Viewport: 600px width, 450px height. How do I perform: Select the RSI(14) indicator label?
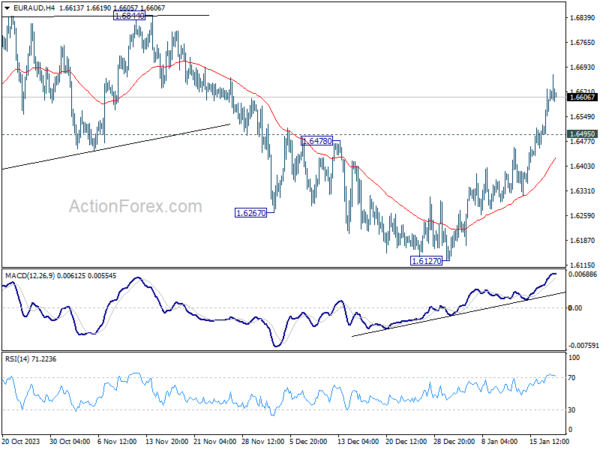[16, 359]
